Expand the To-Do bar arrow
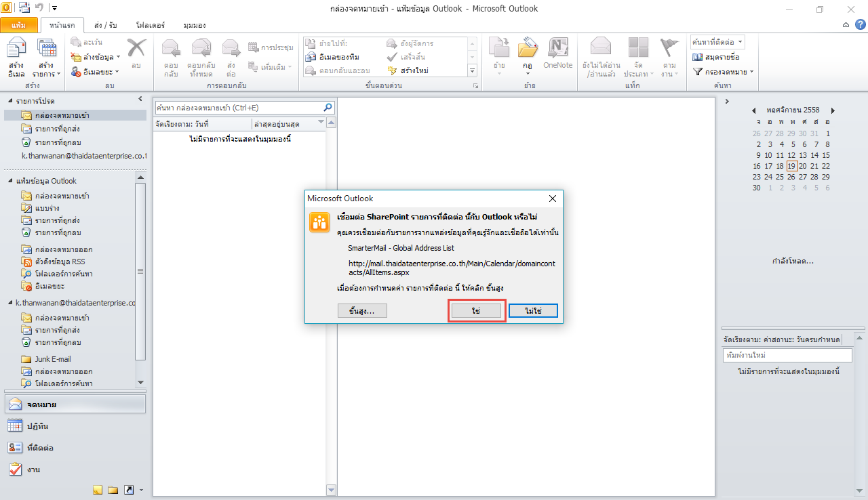 point(727,101)
